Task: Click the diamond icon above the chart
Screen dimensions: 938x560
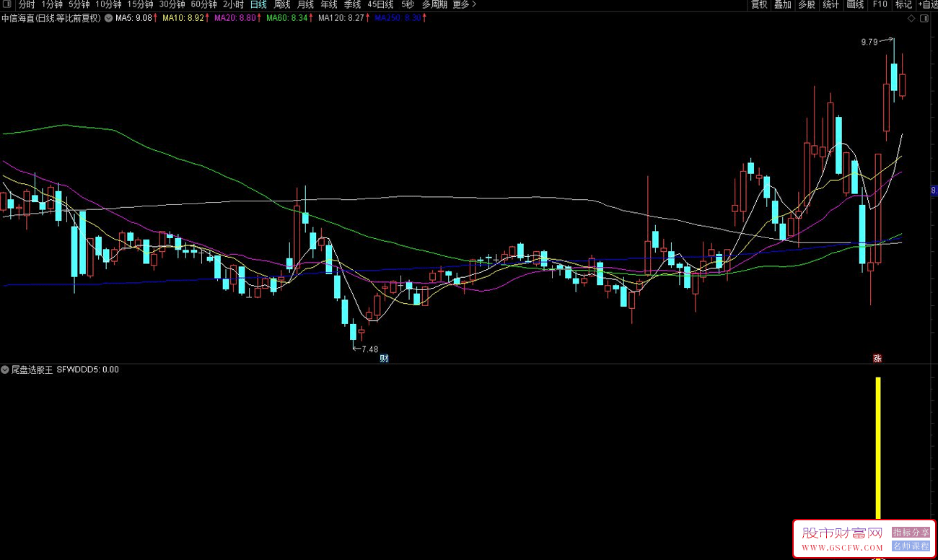Action: click(911, 19)
